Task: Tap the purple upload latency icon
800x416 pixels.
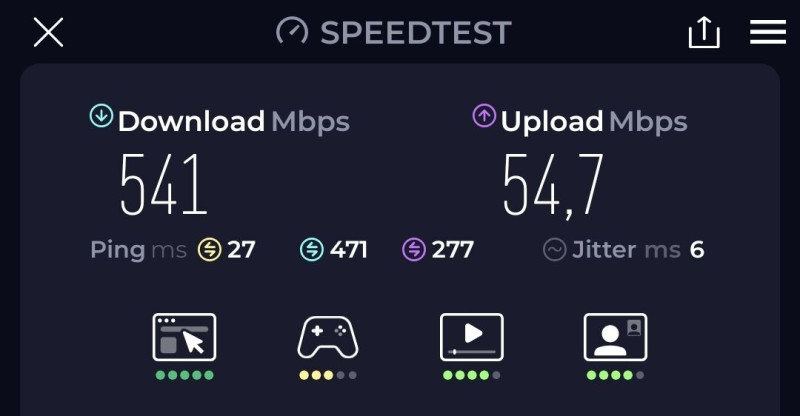Action: click(414, 250)
